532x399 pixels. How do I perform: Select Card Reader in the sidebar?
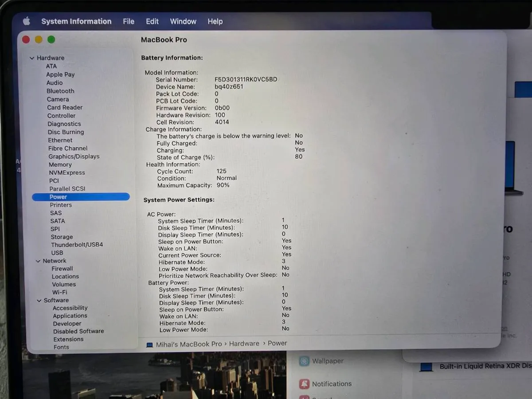(65, 107)
